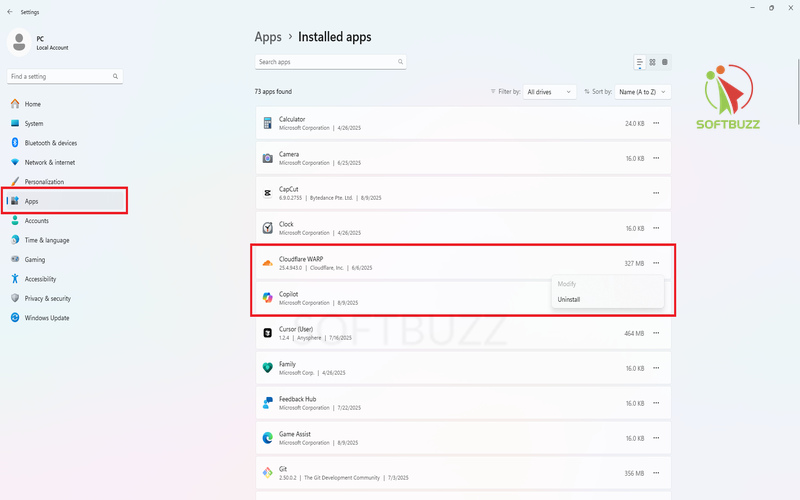The width and height of the screenshot is (800, 500).
Task: Go back using the Settings back arrow
Action: click(10, 12)
